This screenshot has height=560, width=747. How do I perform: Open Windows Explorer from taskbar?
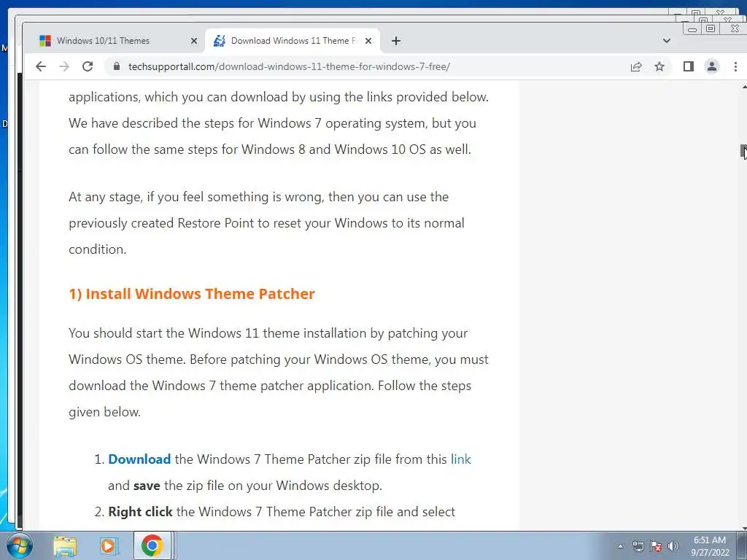click(65, 545)
